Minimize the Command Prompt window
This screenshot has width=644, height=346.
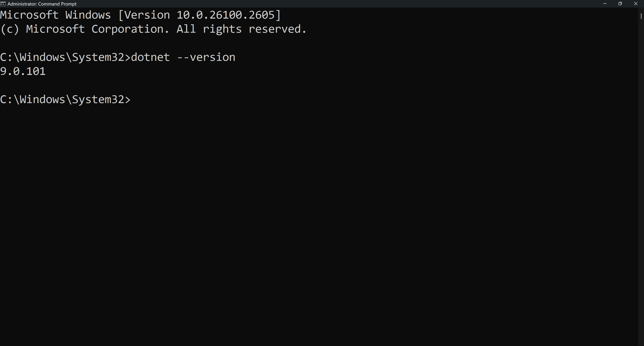(x=605, y=4)
